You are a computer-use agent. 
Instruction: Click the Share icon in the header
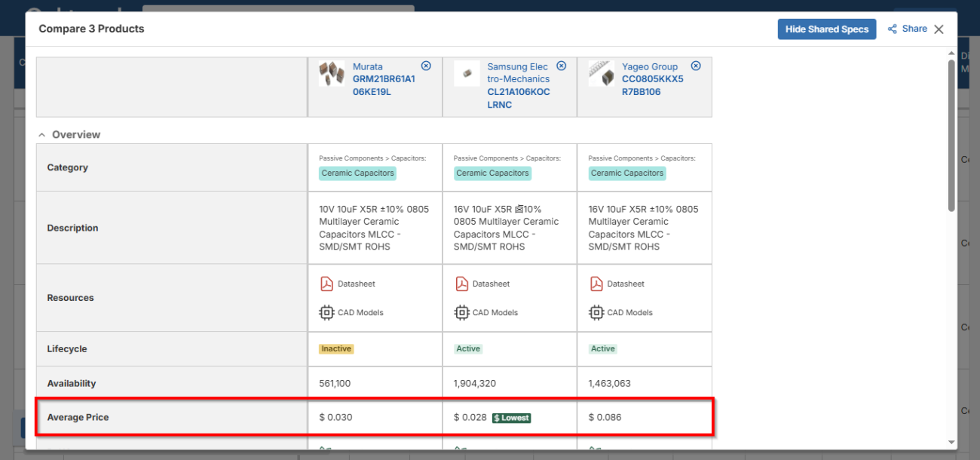[x=893, y=29]
